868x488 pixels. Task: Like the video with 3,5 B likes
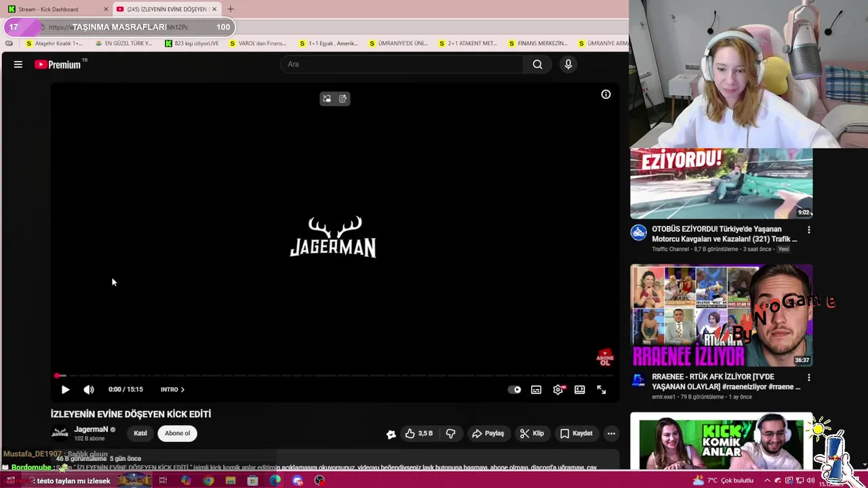tap(419, 434)
